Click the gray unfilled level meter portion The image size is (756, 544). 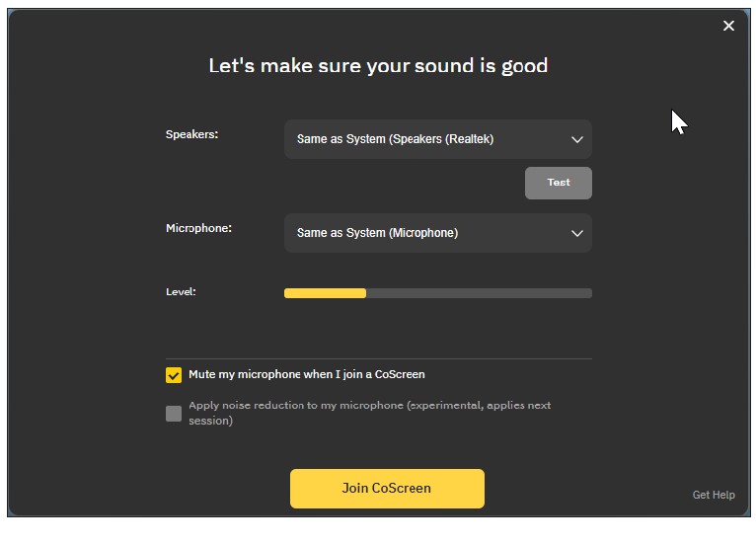[x=479, y=293]
